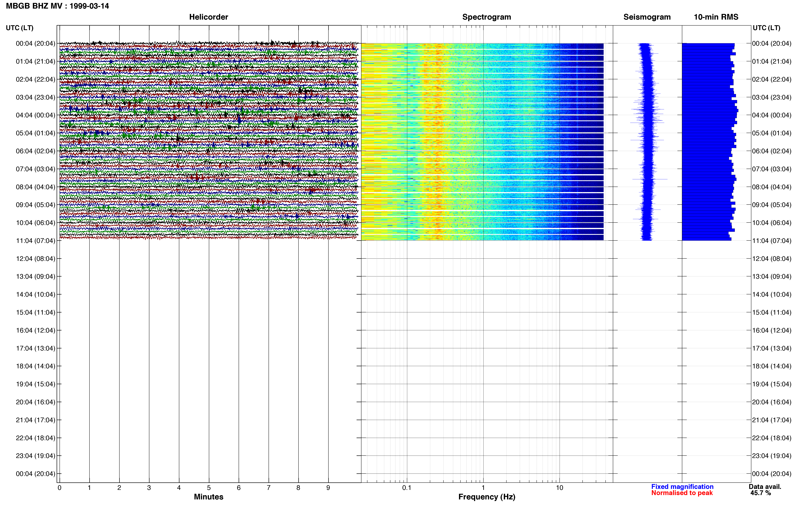Click '04:04 (00:04)' on the left time axis

pos(36,115)
